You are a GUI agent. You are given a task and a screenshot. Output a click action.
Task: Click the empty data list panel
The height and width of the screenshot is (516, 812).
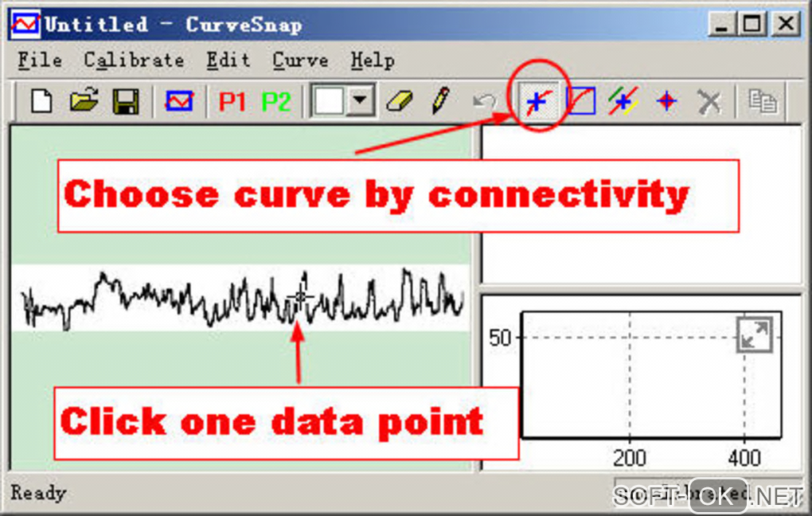pos(641,204)
